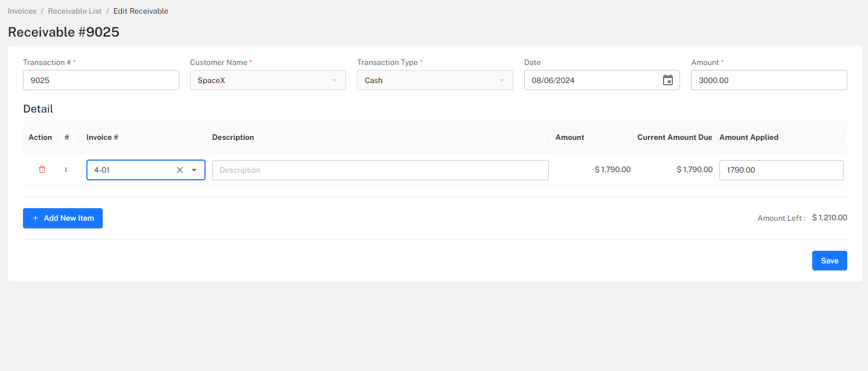Navigate to Receivable List breadcrumb
Screen dimensions: 868x371
tap(75, 11)
